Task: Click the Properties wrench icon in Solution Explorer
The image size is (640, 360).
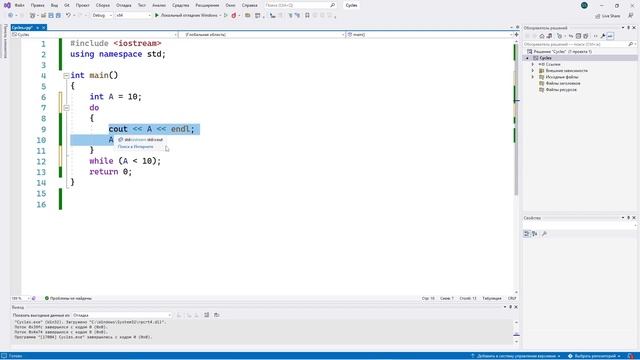Action: 603,36
